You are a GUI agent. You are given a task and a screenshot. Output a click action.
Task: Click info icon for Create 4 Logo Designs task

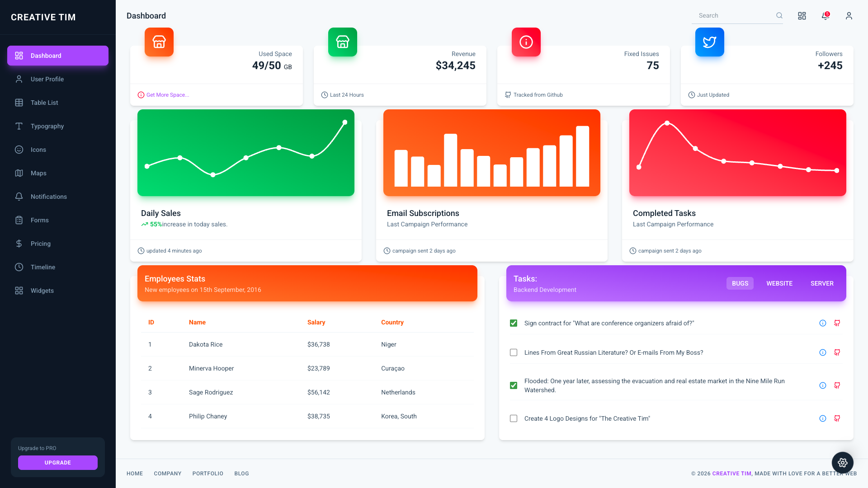point(822,418)
